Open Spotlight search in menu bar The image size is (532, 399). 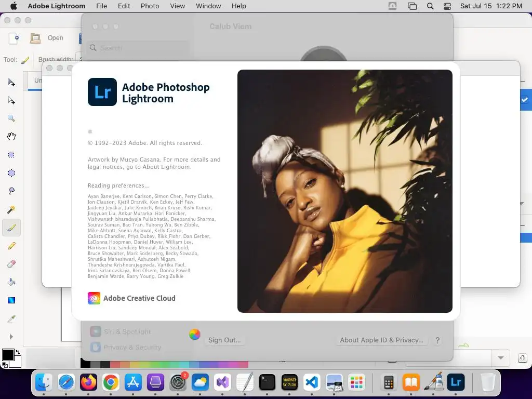point(430,6)
